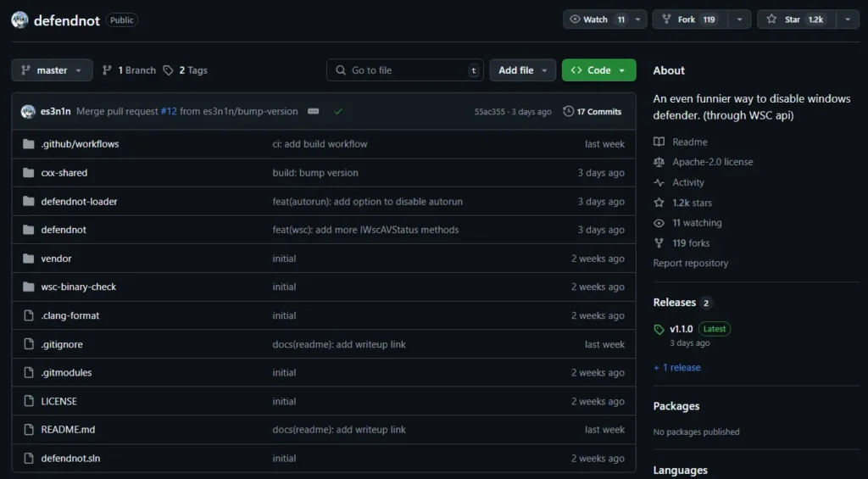Click the license scale icon in About
868x479 pixels.
coord(659,162)
